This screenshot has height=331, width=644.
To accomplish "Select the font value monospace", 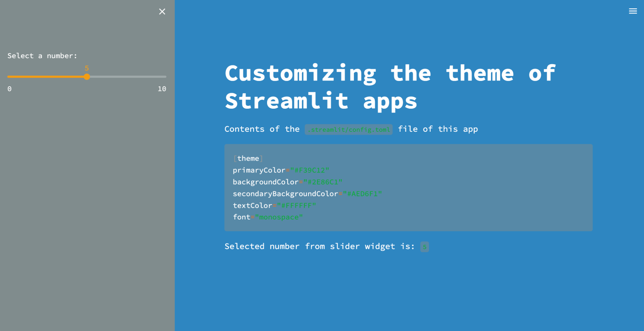I will click(279, 217).
